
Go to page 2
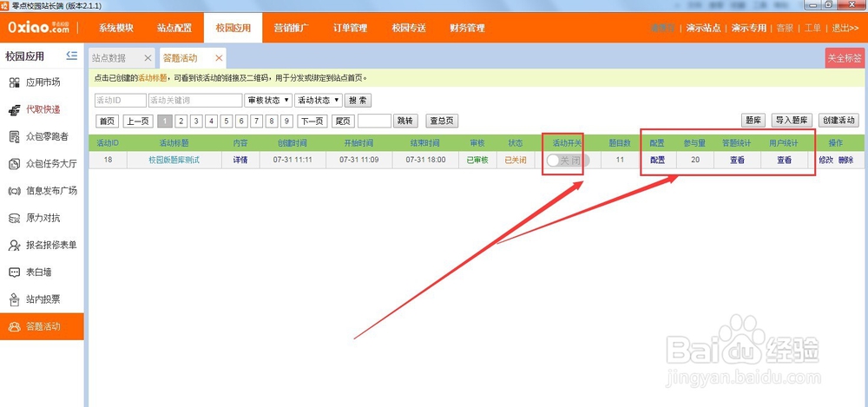pos(181,121)
